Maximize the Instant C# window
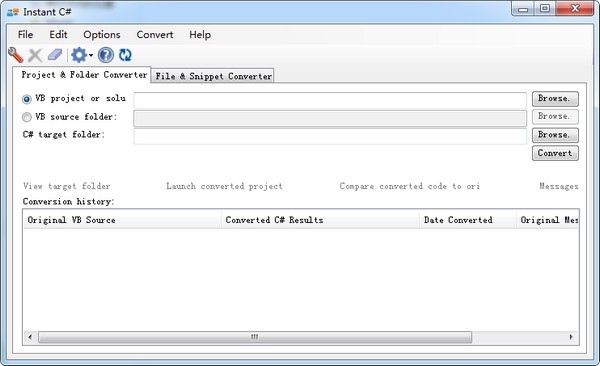The width and height of the screenshot is (600, 366). (x=545, y=8)
